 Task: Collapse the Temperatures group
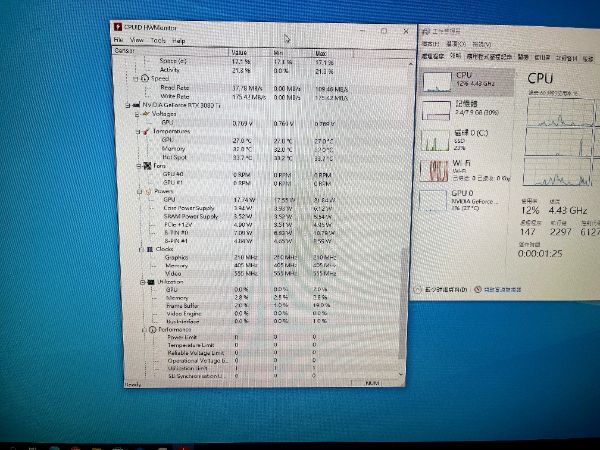click(138, 132)
